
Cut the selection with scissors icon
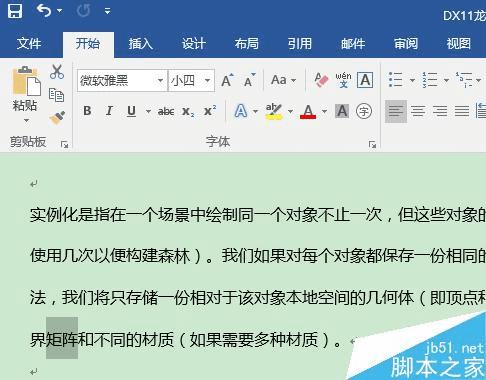click(57, 71)
